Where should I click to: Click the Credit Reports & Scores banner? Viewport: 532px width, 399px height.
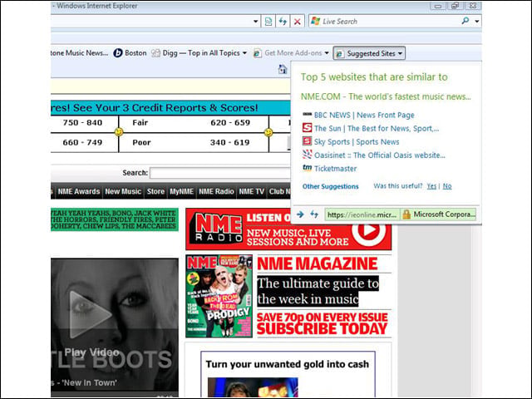(x=170, y=107)
